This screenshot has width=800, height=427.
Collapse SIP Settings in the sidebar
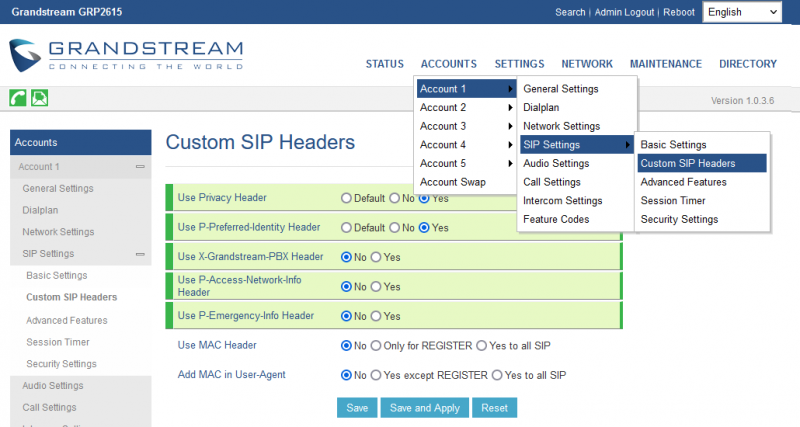point(140,254)
